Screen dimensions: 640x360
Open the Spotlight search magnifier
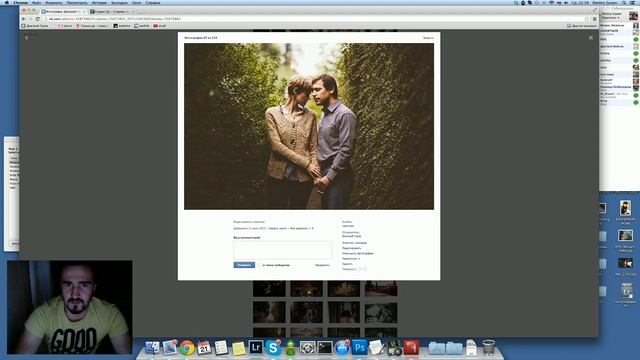coord(624,2)
